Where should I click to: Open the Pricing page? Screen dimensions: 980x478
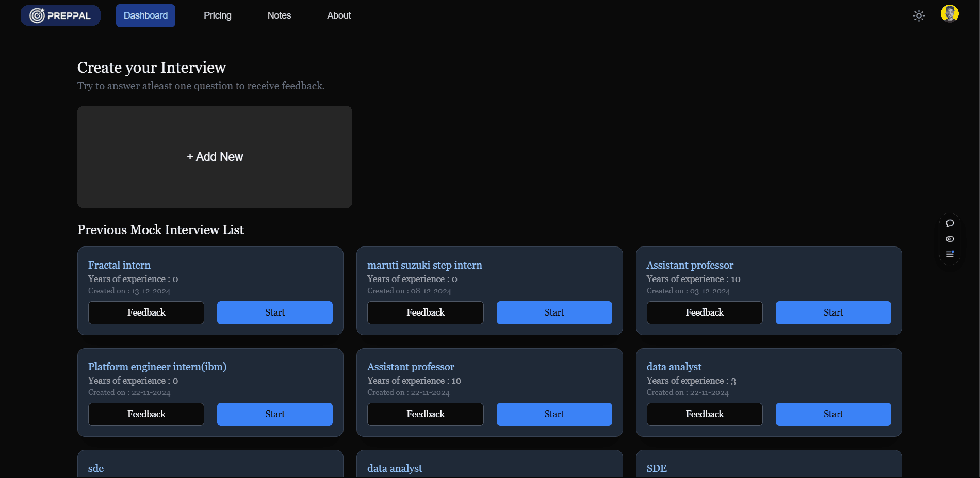point(217,15)
